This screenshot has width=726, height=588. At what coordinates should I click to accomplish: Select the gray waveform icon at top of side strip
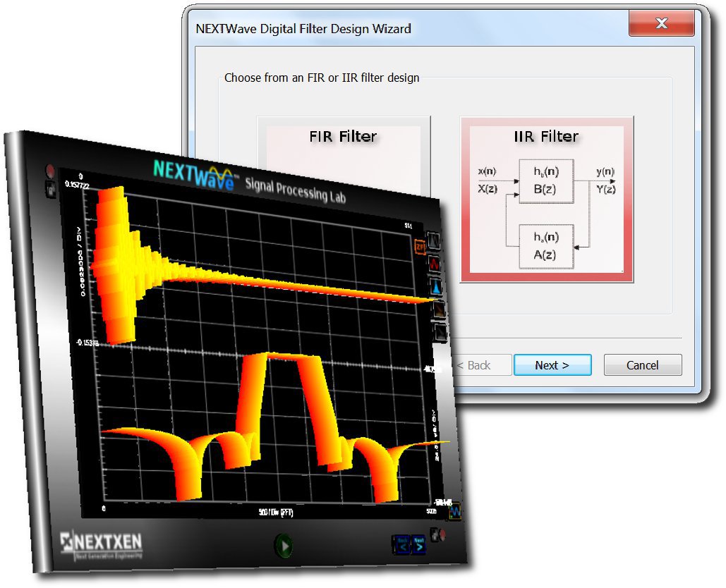click(435, 240)
